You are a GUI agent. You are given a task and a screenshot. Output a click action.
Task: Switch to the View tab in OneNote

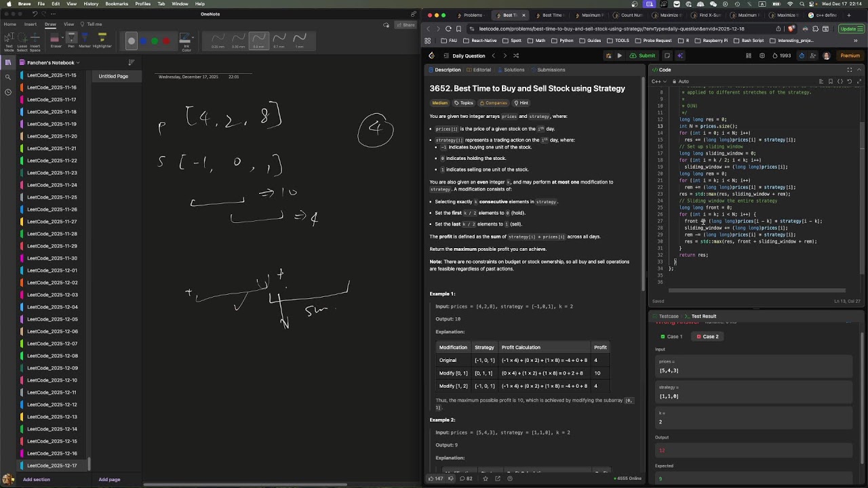click(68, 24)
